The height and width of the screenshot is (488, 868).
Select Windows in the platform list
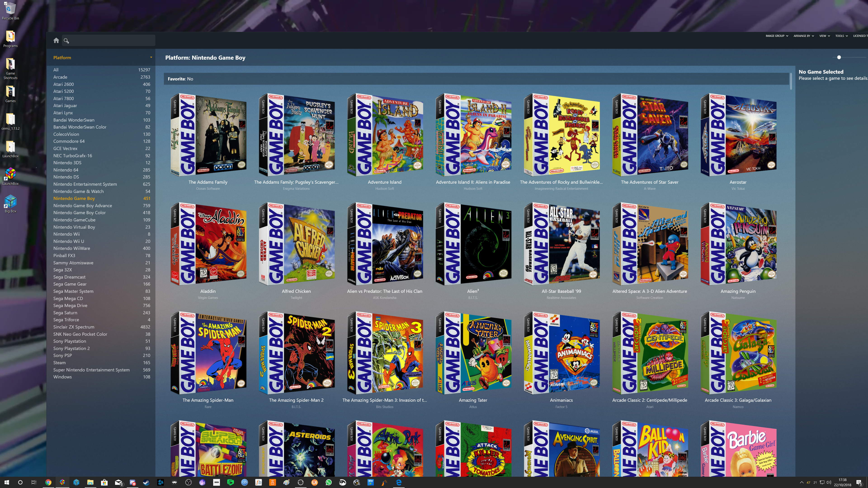pyautogui.click(x=101, y=377)
